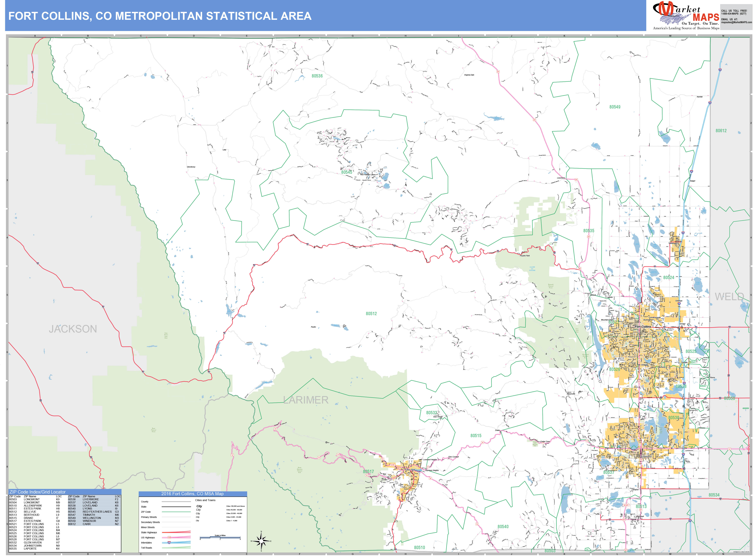Select ZIP 80545 RED FEATHER LAKES index entry

coord(90,511)
